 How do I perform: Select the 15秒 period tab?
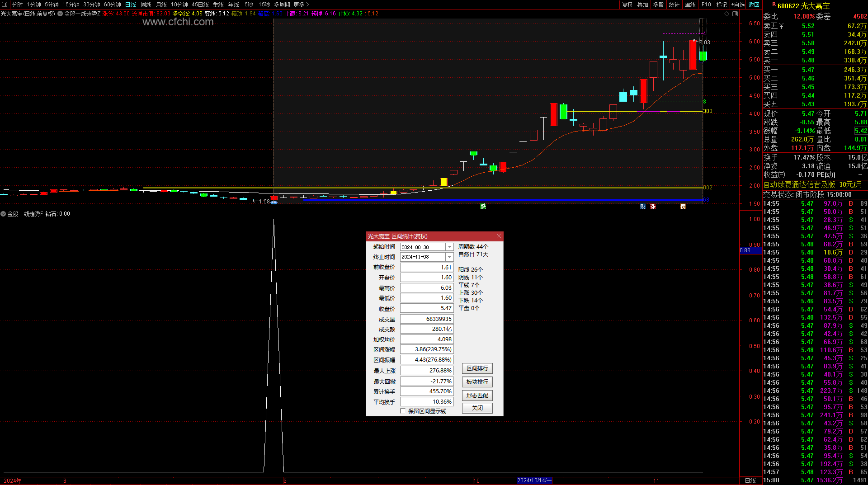click(x=264, y=5)
